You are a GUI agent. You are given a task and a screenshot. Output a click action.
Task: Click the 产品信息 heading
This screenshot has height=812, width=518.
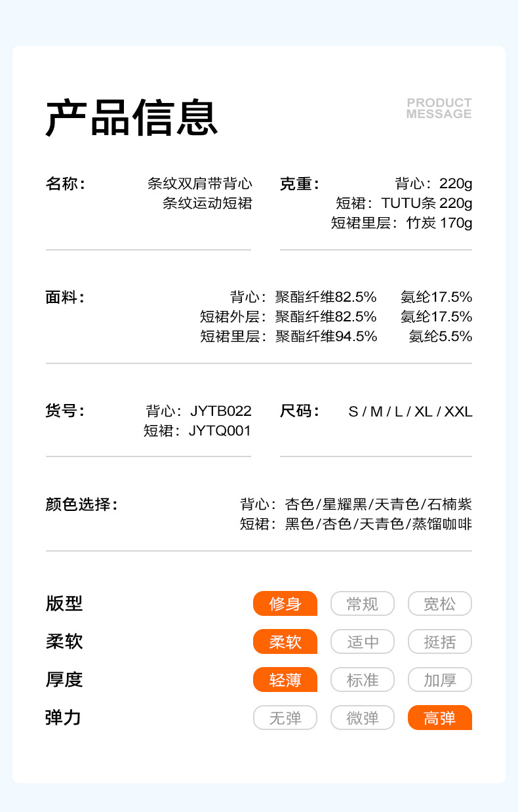[131, 118]
